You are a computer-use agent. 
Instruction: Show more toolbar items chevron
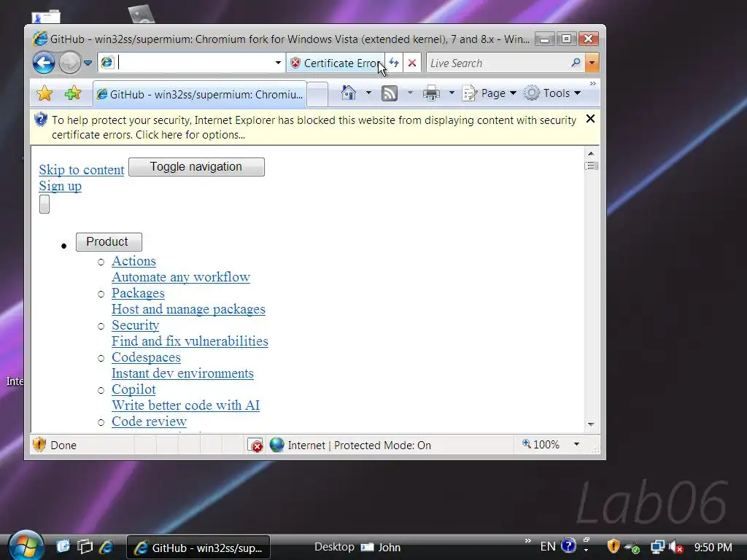[592, 84]
